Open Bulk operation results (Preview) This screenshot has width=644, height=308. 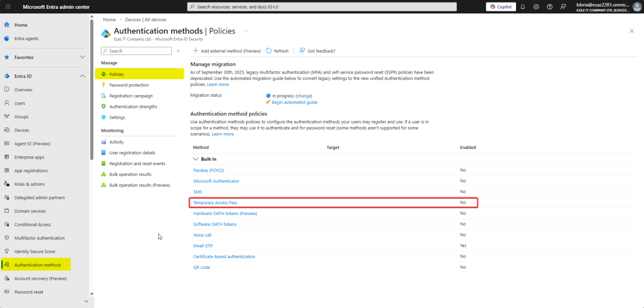pos(140,185)
